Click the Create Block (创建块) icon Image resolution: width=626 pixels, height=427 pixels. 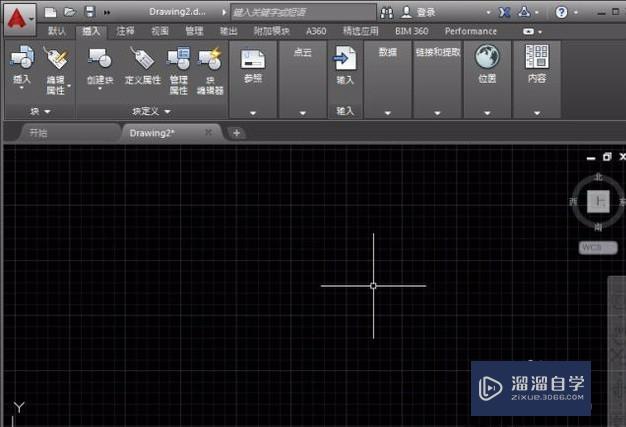click(100, 59)
